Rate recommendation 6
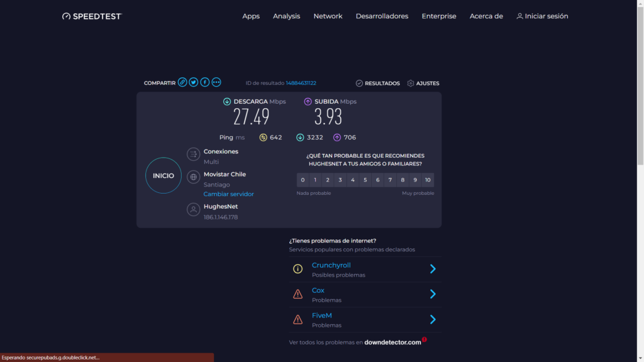This screenshot has height=362, width=644. tap(377, 180)
